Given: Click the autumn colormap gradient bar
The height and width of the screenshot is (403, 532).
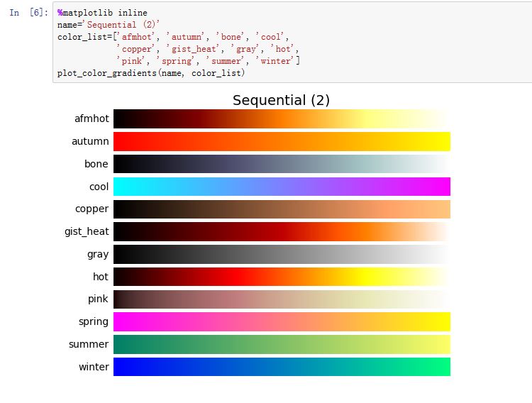Looking at the screenshot, I should point(282,141).
